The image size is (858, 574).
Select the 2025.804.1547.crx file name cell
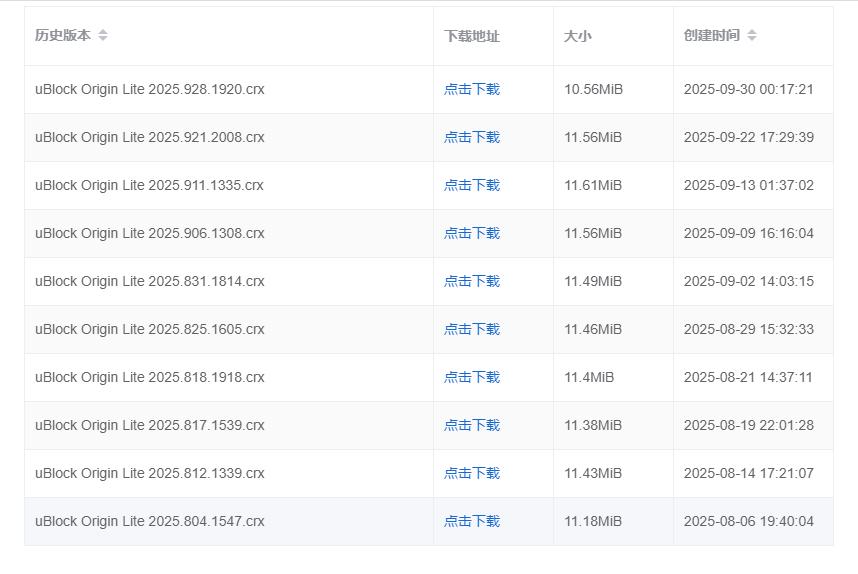click(x=150, y=521)
